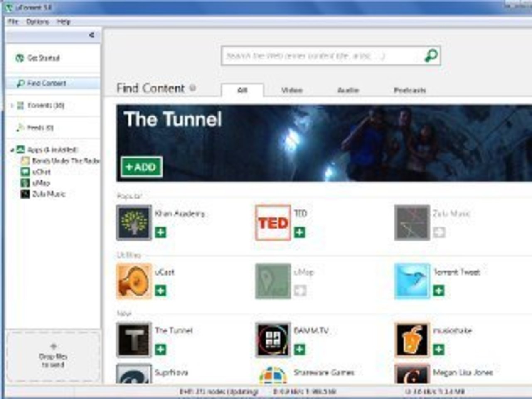The width and height of the screenshot is (532, 399).
Task: Expand the Torrents tree arrow
Action: pos(12,106)
